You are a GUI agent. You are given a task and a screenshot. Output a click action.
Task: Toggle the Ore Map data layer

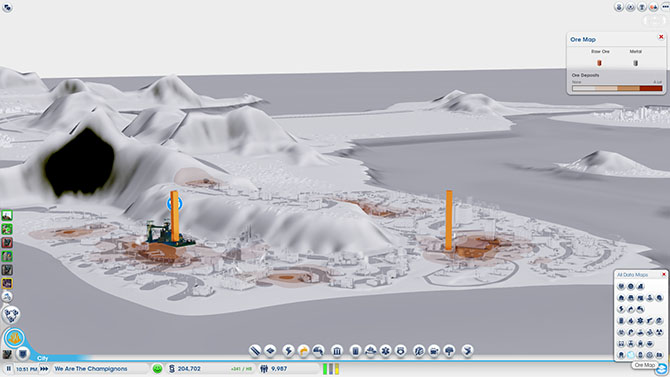pyautogui.click(x=631, y=355)
